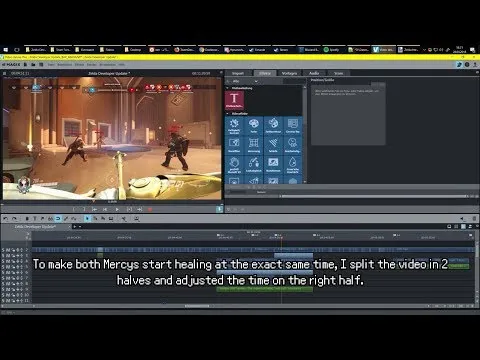Click the magnifier zoom icon in timeline toolbar

tap(136, 219)
